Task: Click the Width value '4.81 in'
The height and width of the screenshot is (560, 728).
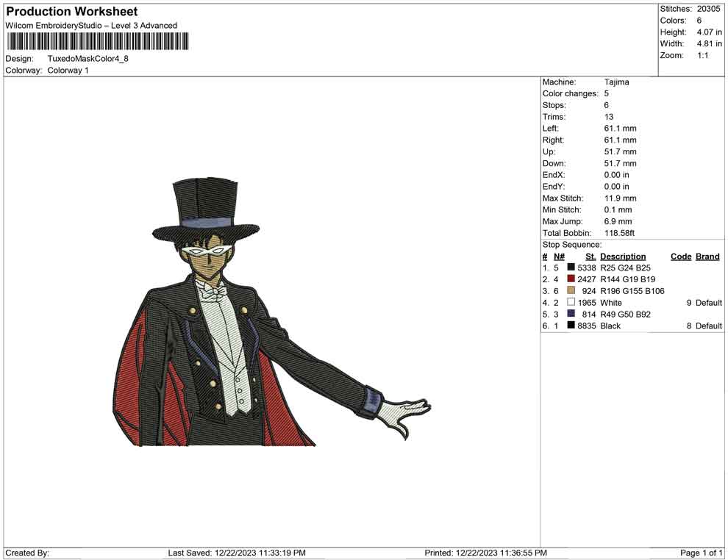Action: coord(709,43)
